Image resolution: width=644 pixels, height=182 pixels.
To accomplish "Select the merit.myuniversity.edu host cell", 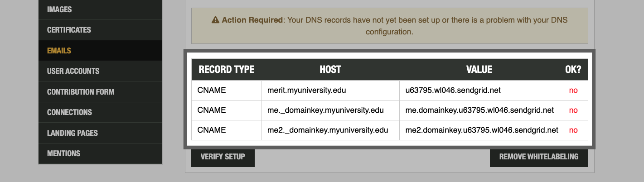I will coord(306,90).
